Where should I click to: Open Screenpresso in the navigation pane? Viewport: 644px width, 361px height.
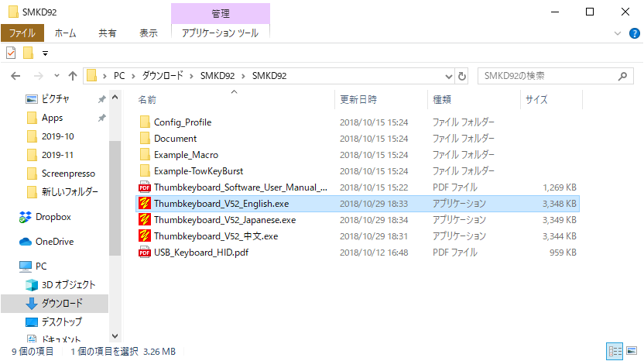[68, 174]
